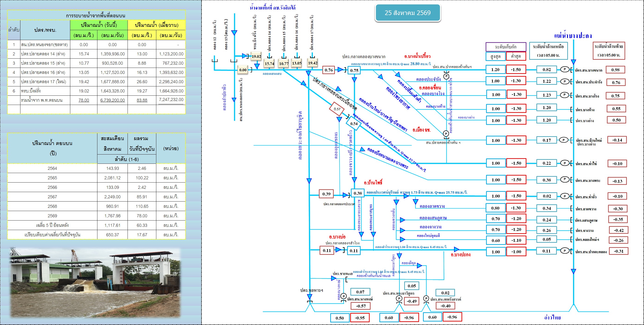Select the tilted box showing 0.54
The image size is (644, 325).
(354, 124)
